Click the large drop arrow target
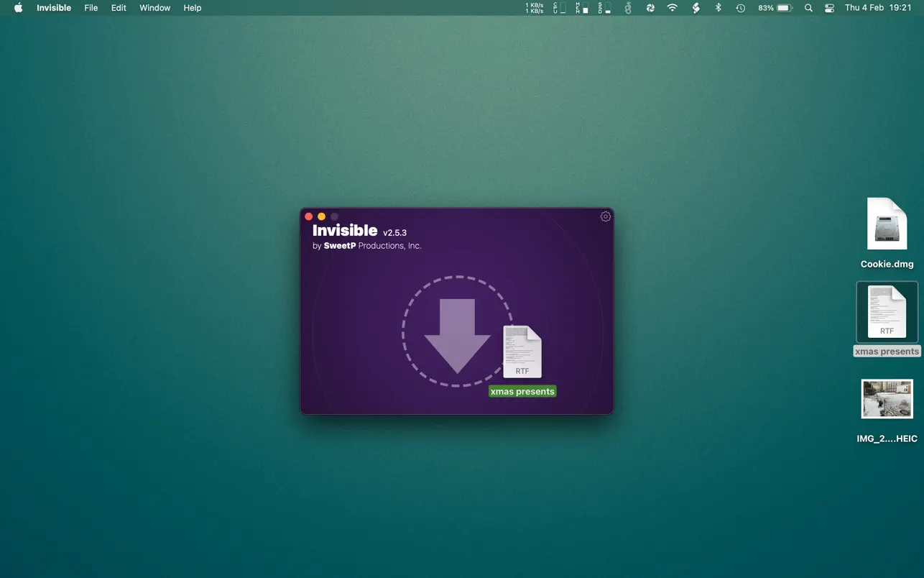The image size is (924, 578). coord(457,332)
